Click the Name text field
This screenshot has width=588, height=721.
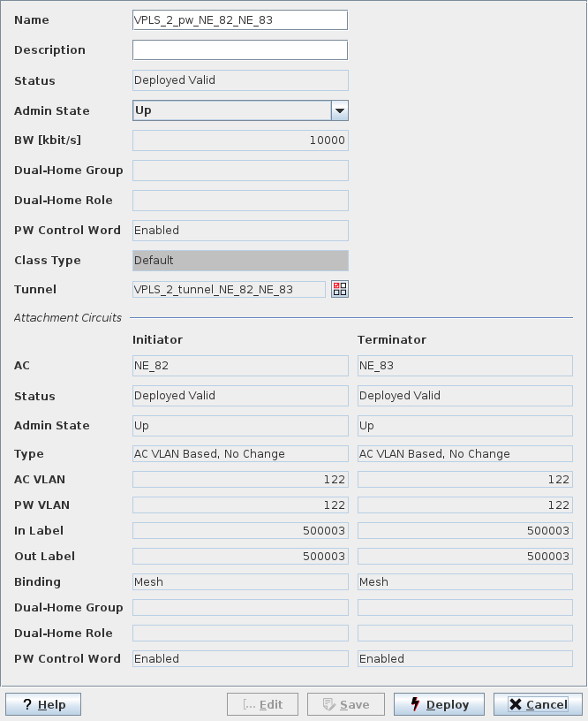tap(239, 20)
